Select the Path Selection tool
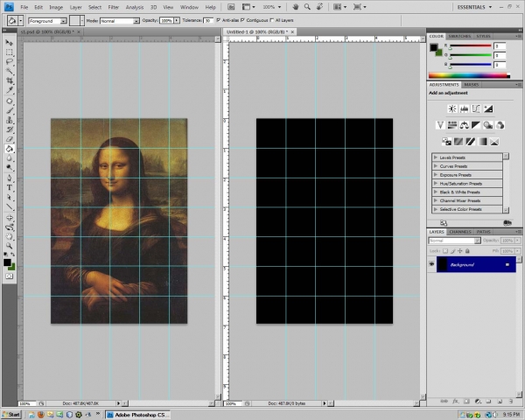This screenshot has height=420, width=525. pos(9,197)
